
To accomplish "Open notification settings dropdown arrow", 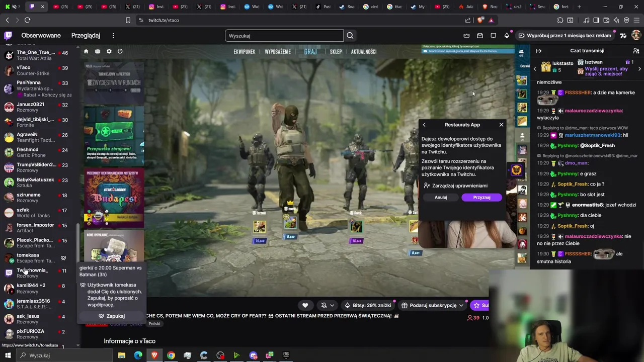I will (x=332, y=305).
